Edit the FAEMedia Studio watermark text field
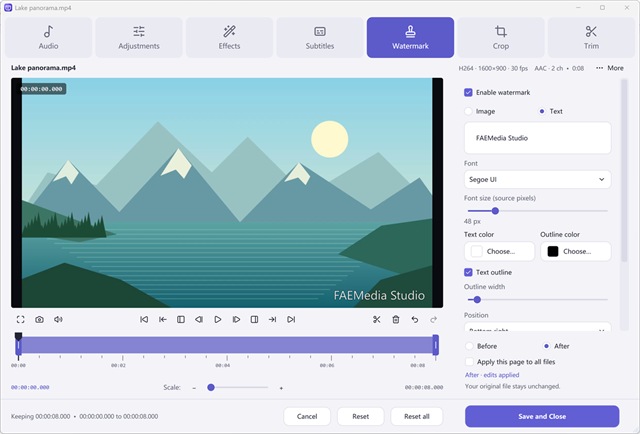 pos(538,138)
